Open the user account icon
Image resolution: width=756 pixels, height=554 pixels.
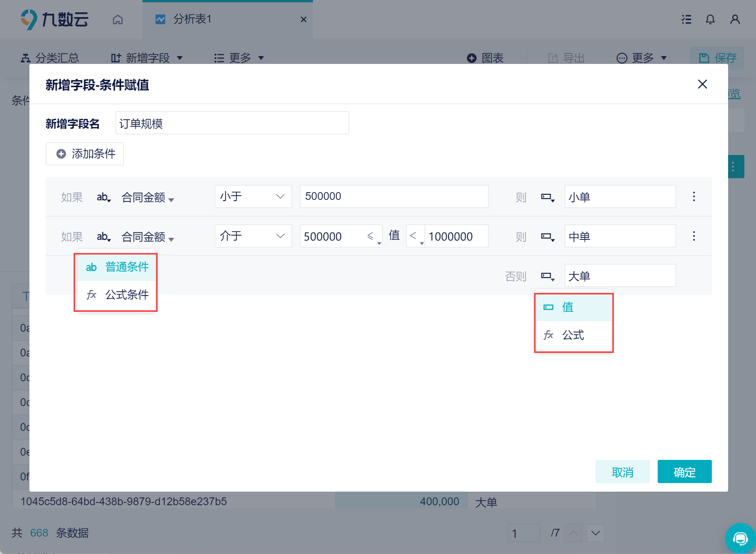point(735,19)
